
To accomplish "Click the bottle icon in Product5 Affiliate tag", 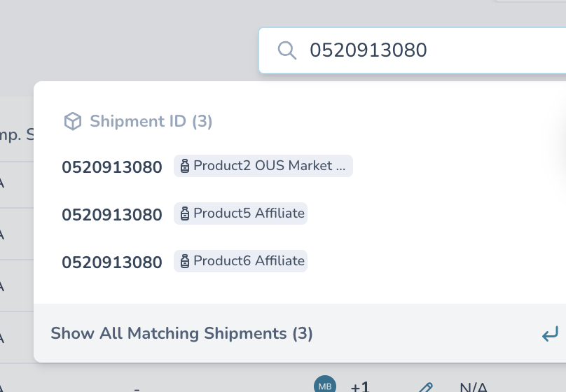I will [x=185, y=213].
